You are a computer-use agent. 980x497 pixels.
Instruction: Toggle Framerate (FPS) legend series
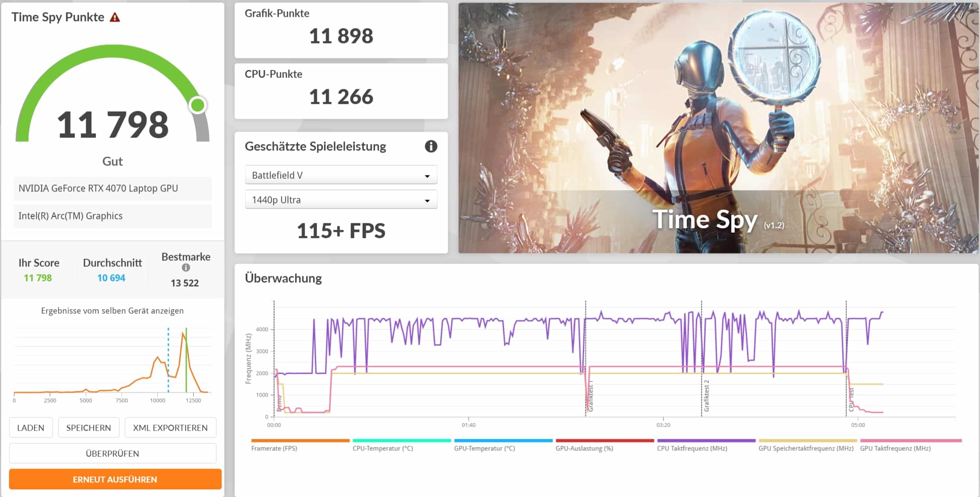pyautogui.click(x=274, y=448)
